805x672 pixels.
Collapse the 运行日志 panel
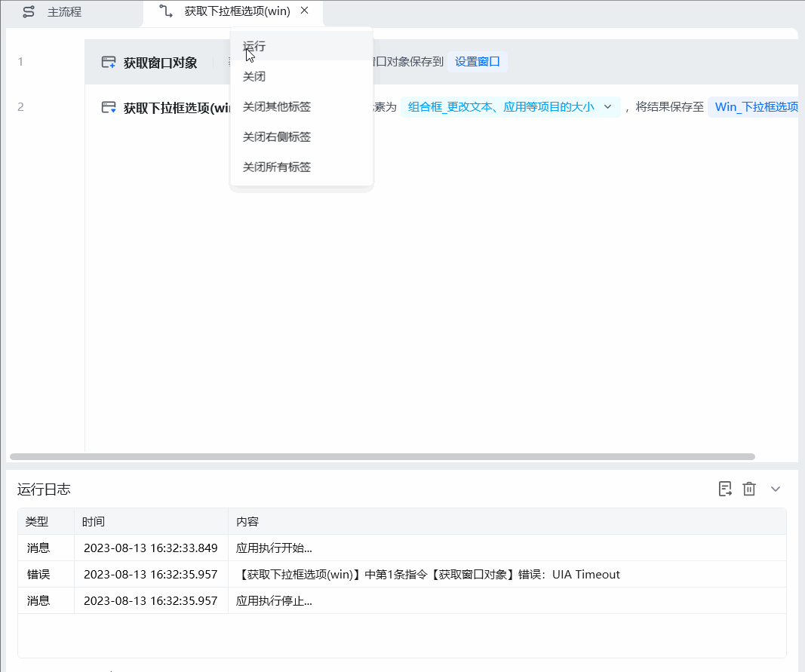(x=776, y=489)
